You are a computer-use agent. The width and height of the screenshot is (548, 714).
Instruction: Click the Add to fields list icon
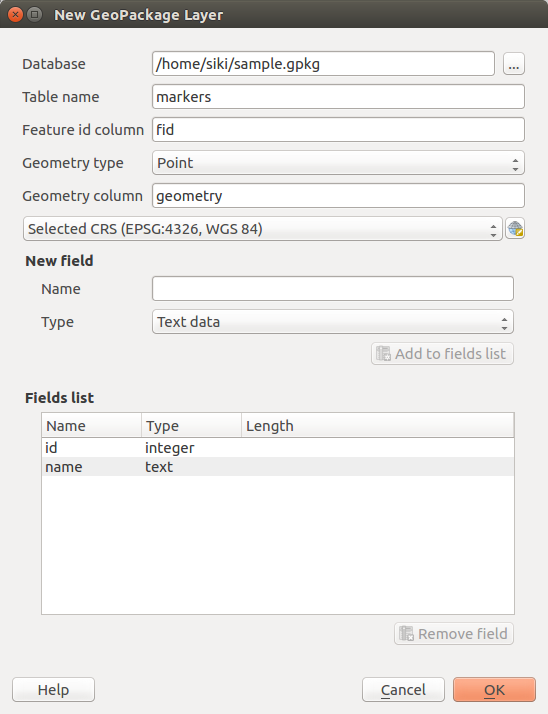click(383, 353)
